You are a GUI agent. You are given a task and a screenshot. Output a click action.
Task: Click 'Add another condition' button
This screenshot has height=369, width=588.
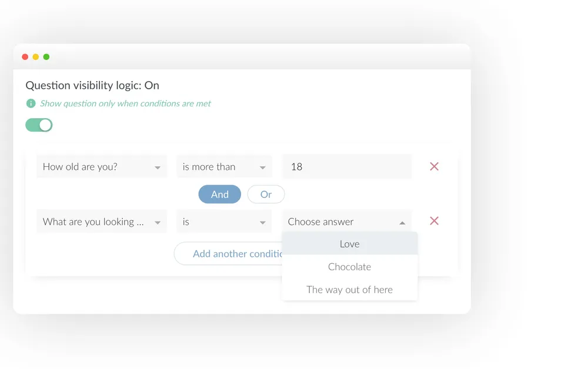(x=229, y=254)
